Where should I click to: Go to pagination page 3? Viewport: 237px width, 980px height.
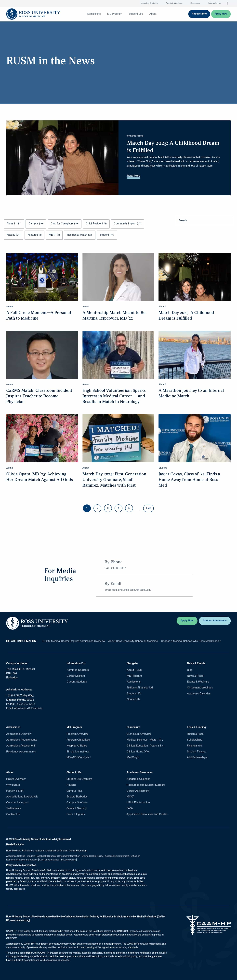click(108, 508)
